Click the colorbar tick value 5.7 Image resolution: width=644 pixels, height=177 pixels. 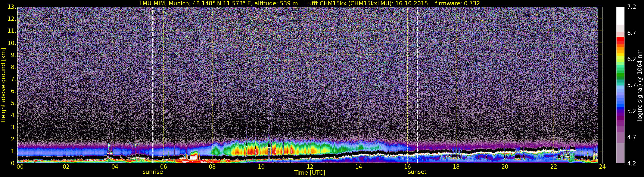point(632,85)
